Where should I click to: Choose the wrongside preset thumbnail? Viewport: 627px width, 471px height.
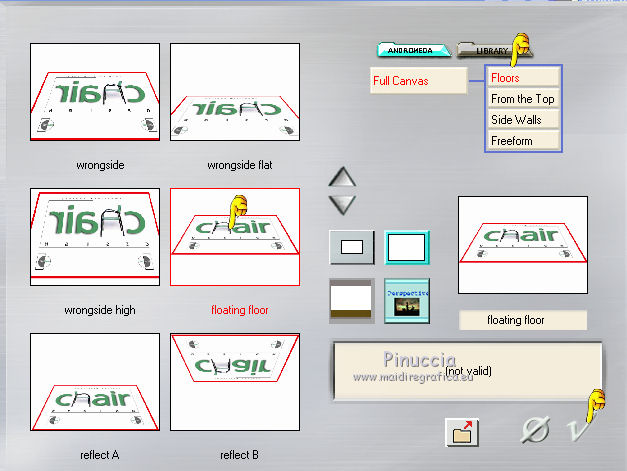(x=95, y=92)
